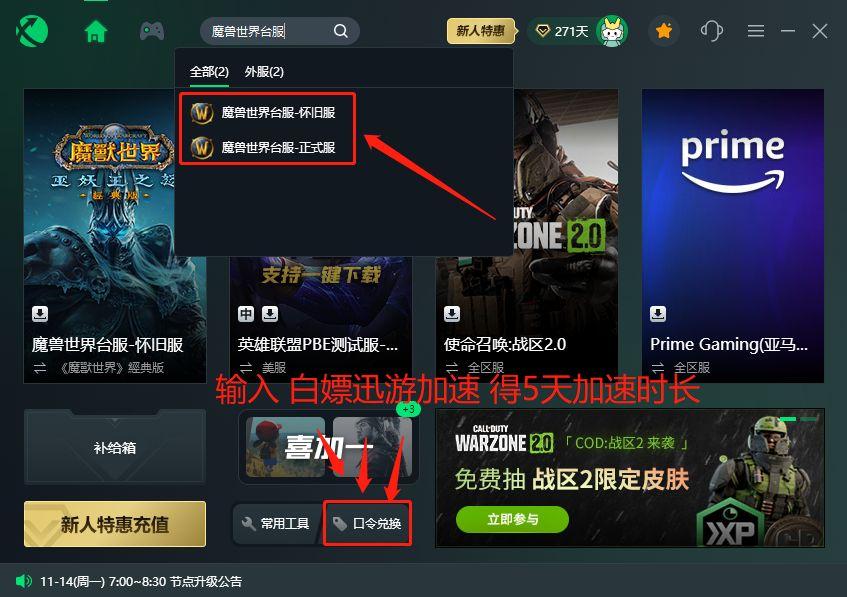Click the 立即参与 green button
Screen dimensions: 847x597
click(512, 519)
